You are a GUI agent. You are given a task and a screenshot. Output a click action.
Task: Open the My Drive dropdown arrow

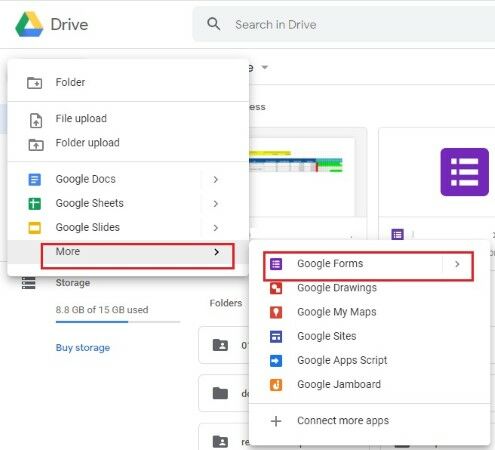click(x=265, y=67)
